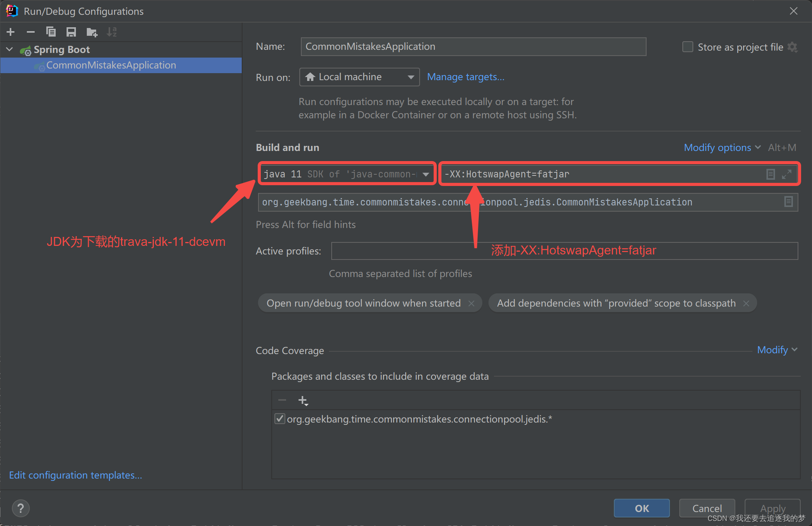Image resolution: width=812 pixels, height=526 pixels.
Task: Open the help question mark button
Action: (21, 508)
